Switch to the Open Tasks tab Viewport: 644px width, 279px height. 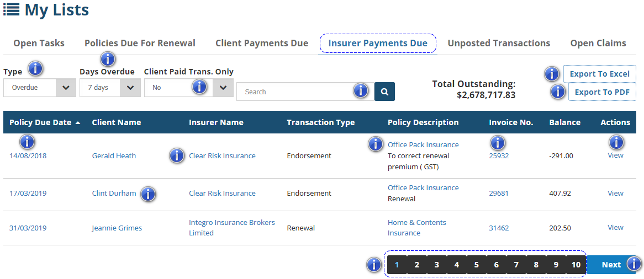tap(39, 43)
